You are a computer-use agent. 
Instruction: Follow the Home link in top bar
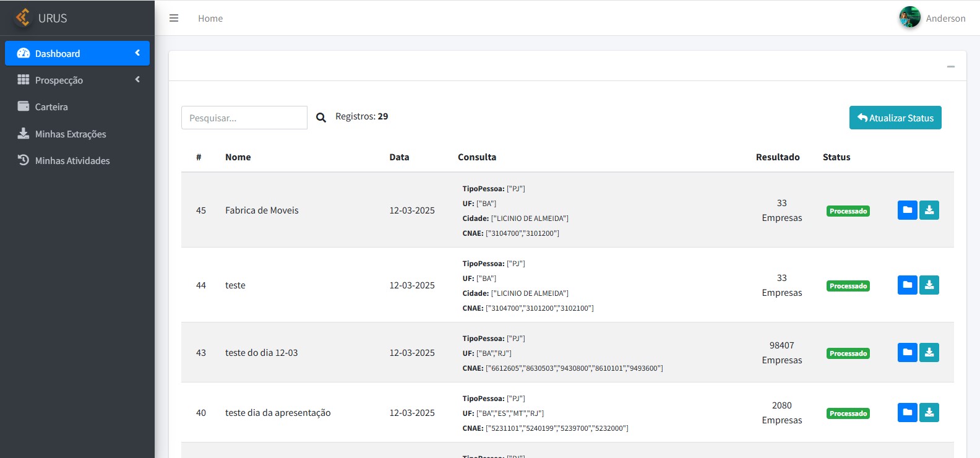[x=210, y=19]
